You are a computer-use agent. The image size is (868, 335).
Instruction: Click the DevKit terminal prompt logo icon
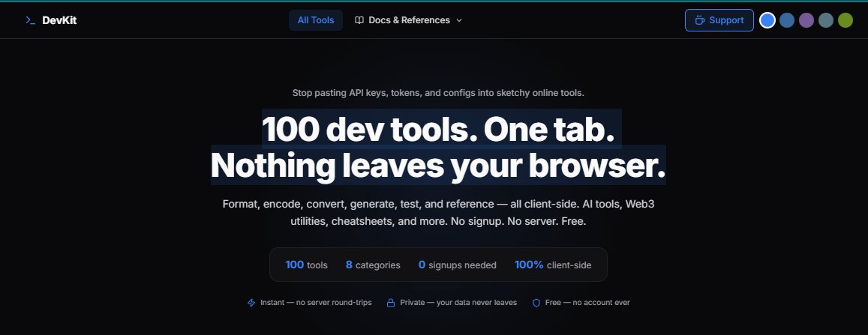click(x=31, y=20)
